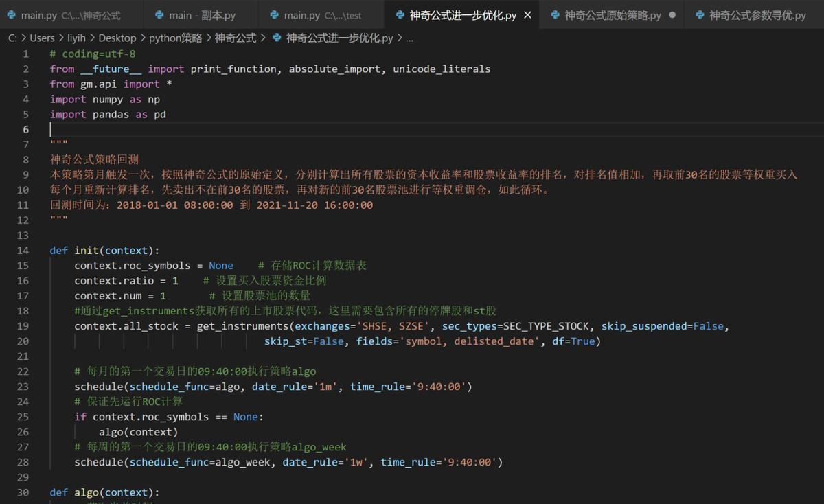Click the Python icon on the 神奇公式参数寻优.py tab

(x=698, y=14)
